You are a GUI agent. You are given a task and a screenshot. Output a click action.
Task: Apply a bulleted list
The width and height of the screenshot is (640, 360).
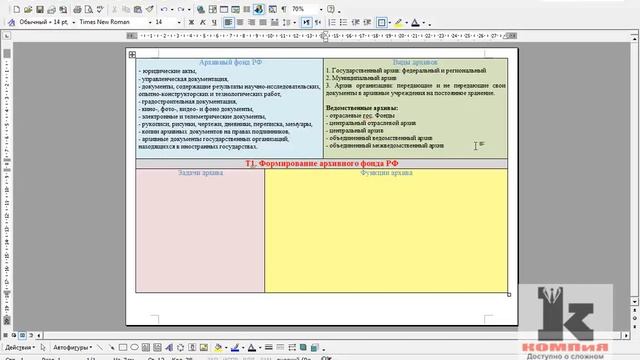(x=343, y=22)
